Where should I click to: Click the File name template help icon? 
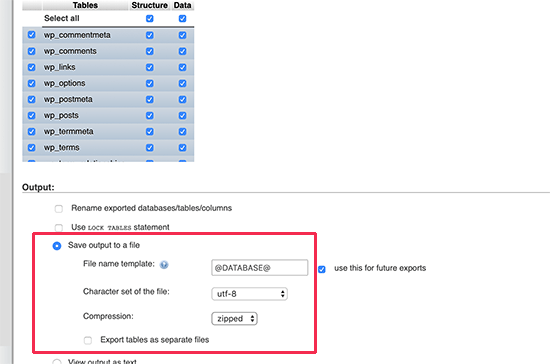pyautogui.click(x=164, y=265)
